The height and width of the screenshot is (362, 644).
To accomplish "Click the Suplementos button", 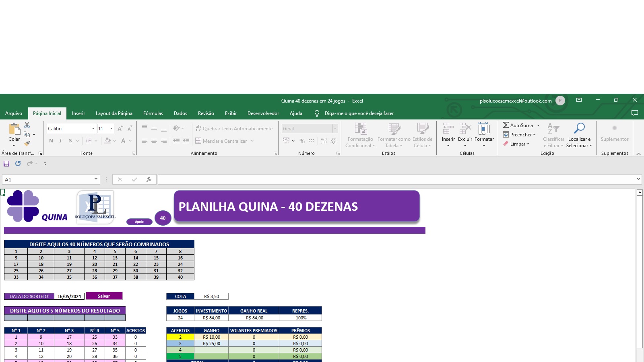I will [x=615, y=133].
